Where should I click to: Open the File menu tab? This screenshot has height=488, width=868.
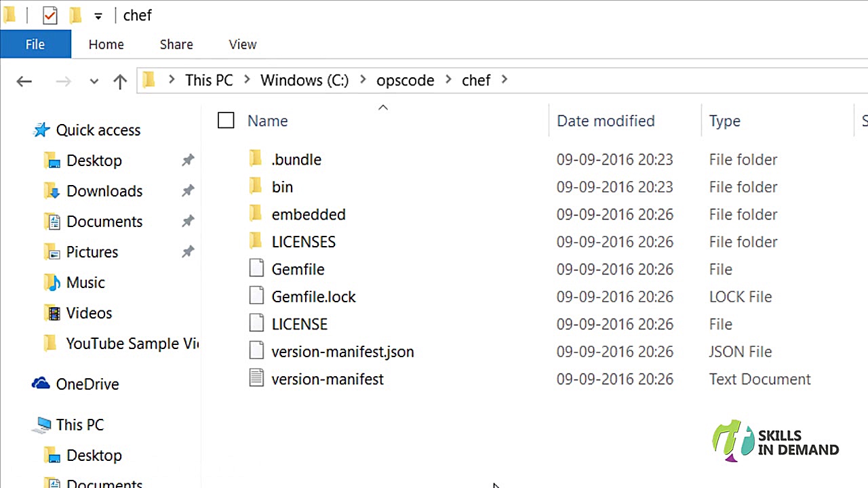[x=35, y=45]
